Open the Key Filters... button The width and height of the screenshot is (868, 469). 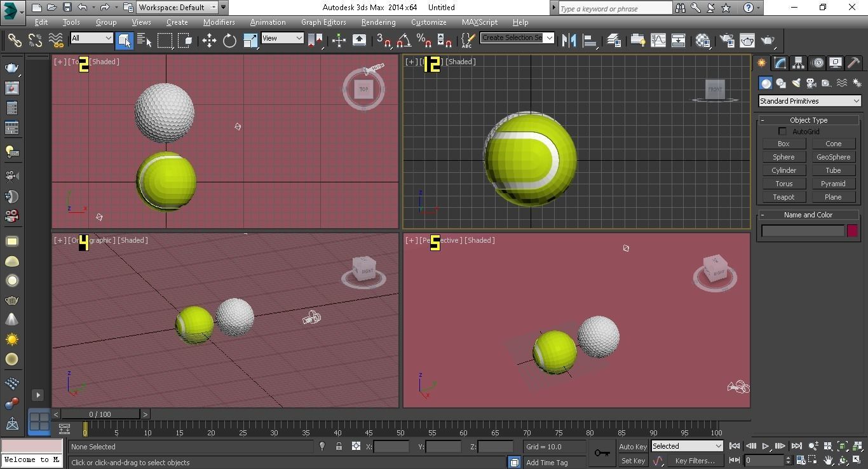click(695, 461)
